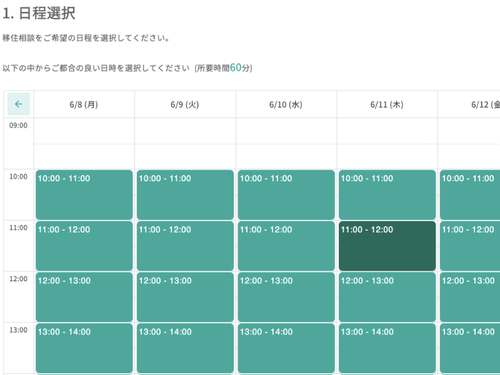Select 10:00 - 11:00 slot on 6/8 (月)
Screen dimensions: 500x375
pos(84,195)
